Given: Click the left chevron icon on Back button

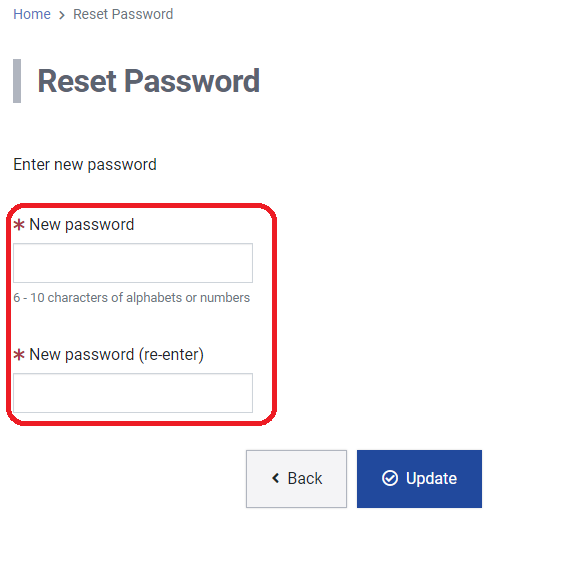Looking at the screenshot, I should point(276,478).
